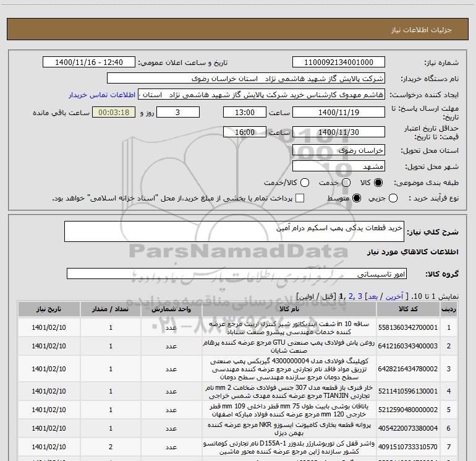Click row 1 item name ساقه 10 in شفت
This screenshot has width=476, height=461.
[289, 328]
